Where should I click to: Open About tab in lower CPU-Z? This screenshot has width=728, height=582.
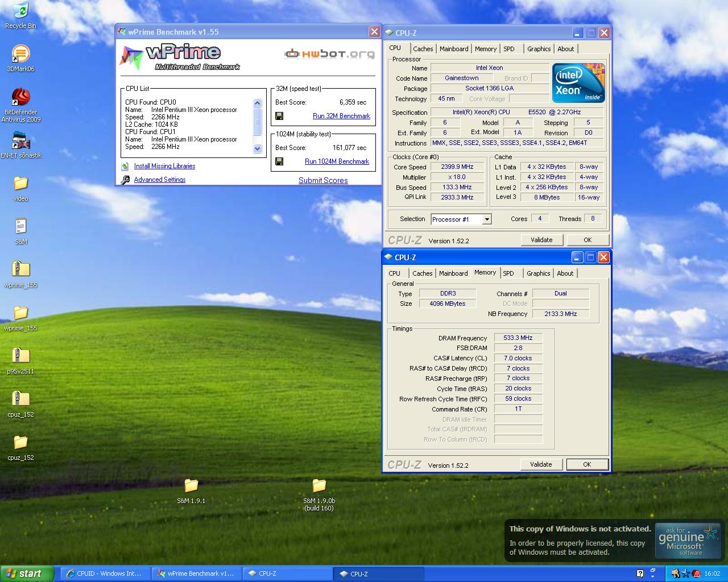(565, 273)
